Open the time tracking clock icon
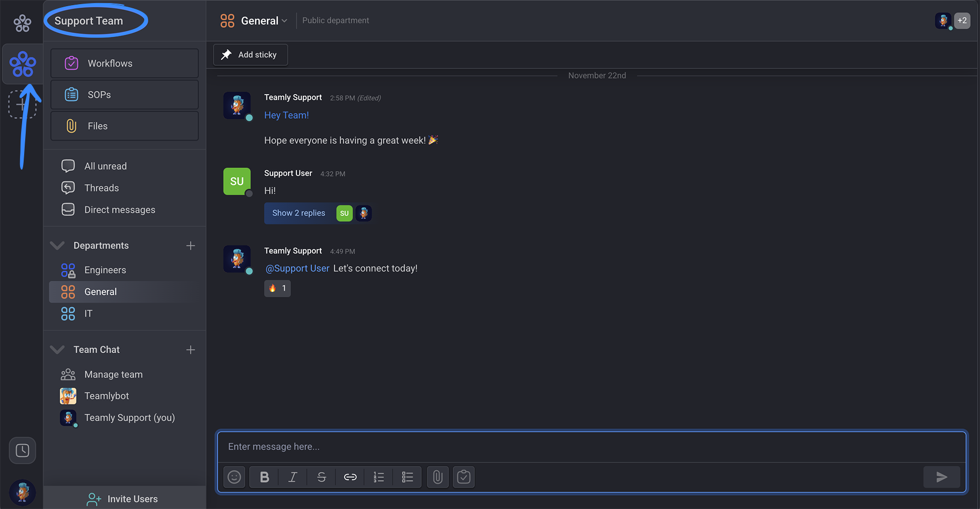 (22, 450)
